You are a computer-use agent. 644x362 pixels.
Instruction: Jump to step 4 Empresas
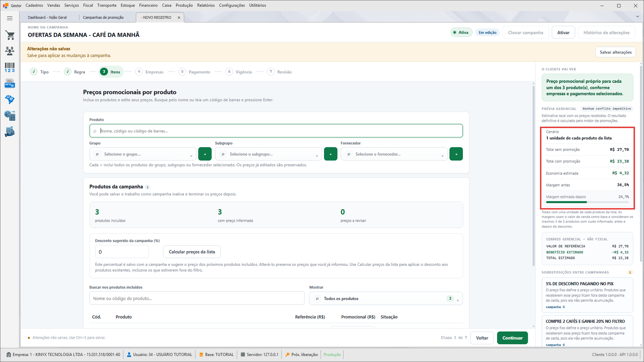(149, 72)
